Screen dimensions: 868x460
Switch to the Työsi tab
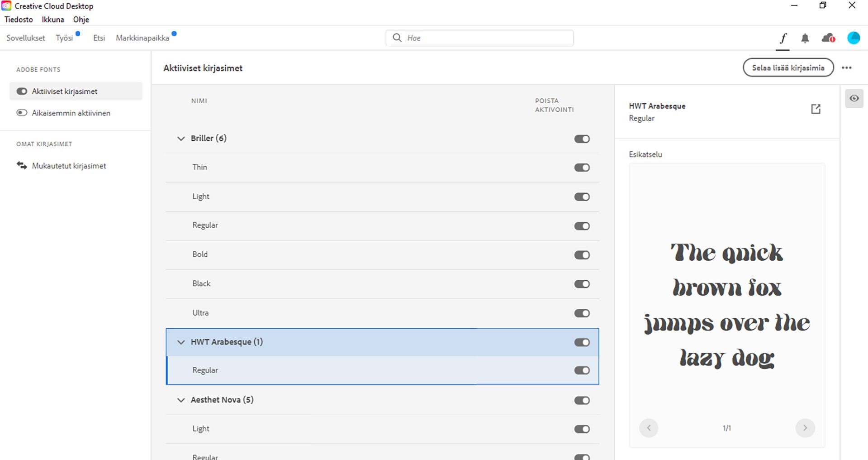(x=65, y=38)
